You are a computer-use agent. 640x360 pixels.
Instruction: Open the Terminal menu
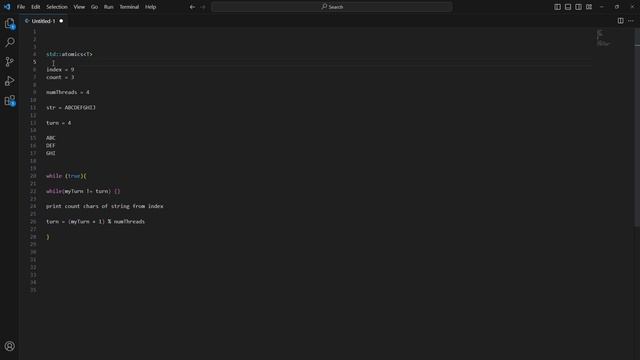coord(129,7)
